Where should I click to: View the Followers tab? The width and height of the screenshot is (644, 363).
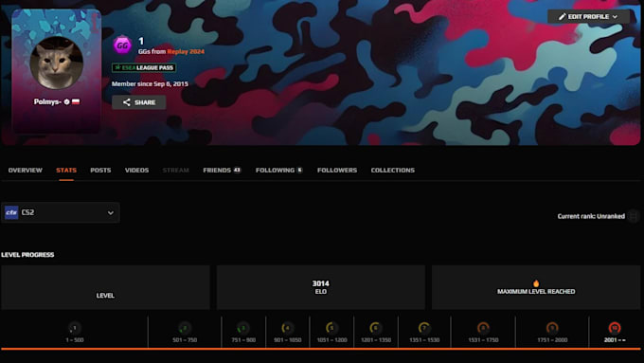(337, 171)
